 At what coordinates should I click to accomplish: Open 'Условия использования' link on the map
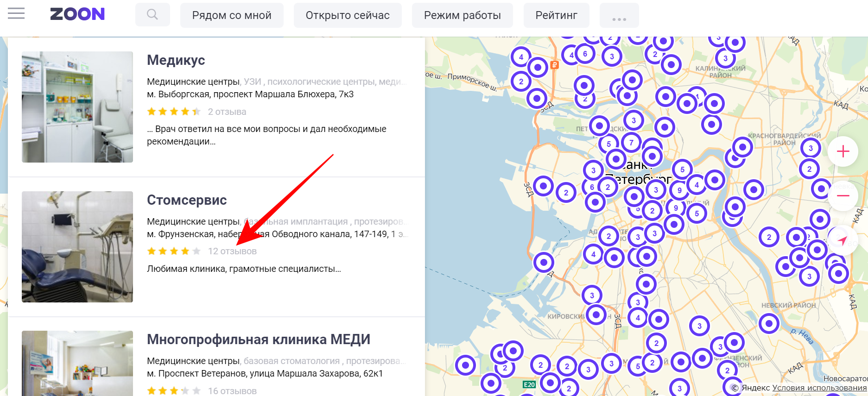coord(819,388)
